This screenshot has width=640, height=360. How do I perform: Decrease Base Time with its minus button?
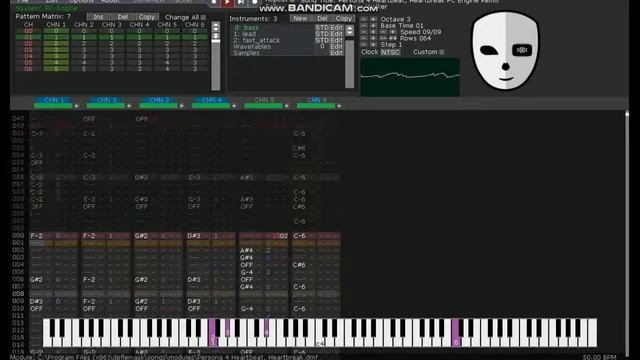coord(364,26)
